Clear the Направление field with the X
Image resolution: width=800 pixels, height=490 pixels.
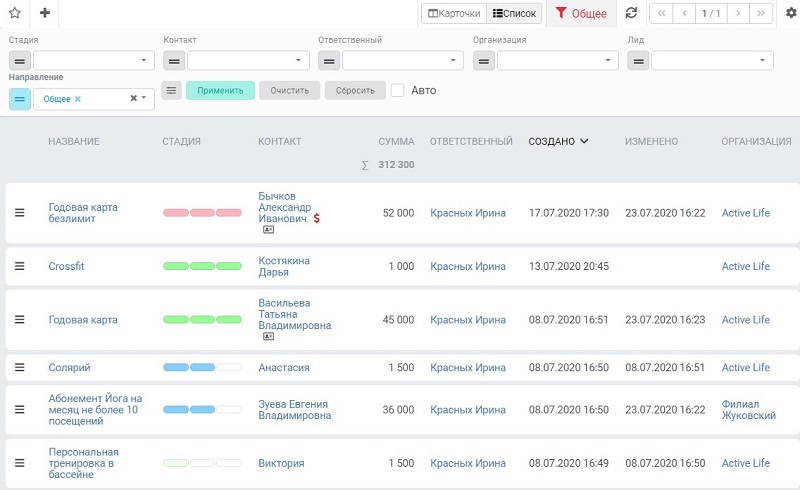133,98
